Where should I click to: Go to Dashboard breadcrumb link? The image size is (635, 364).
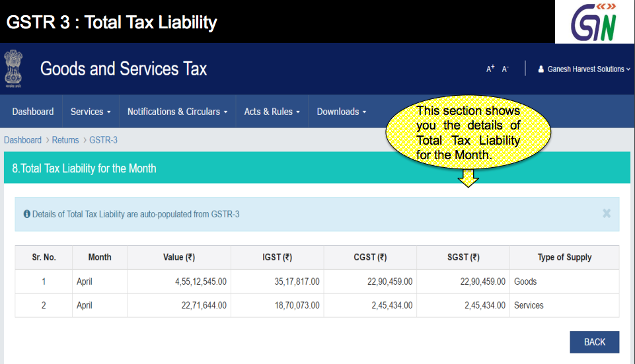pos(22,140)
